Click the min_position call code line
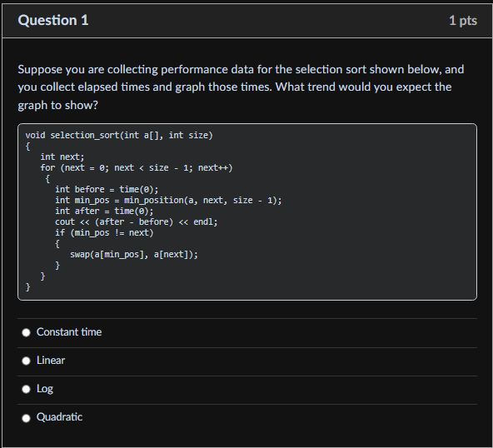Screen dimensions: 493x448 (168, 200)
